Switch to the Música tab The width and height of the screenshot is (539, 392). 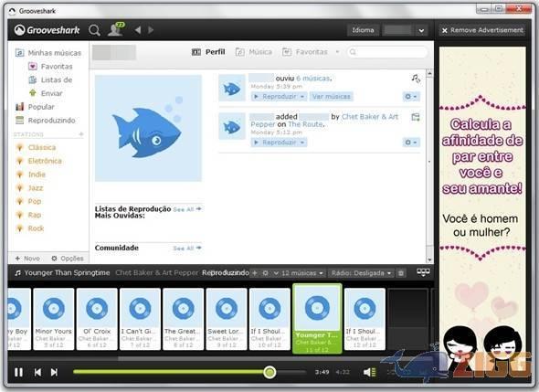tap(254, 52)
